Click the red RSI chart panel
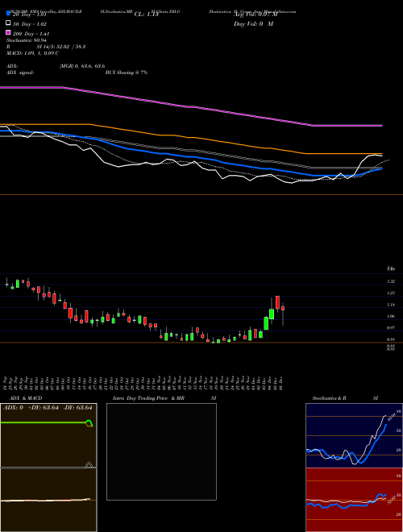Image resolution: width=403 pixels, height=532 pixels. tap(354, 500)
